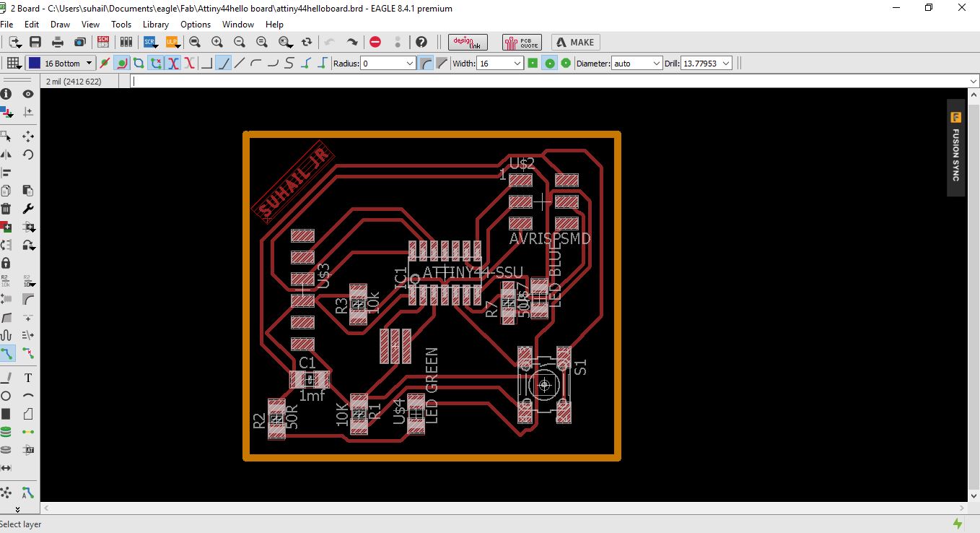Click the red Stop command icon
The width and height of the screenshot is (980, 533).
click(375, 43)
